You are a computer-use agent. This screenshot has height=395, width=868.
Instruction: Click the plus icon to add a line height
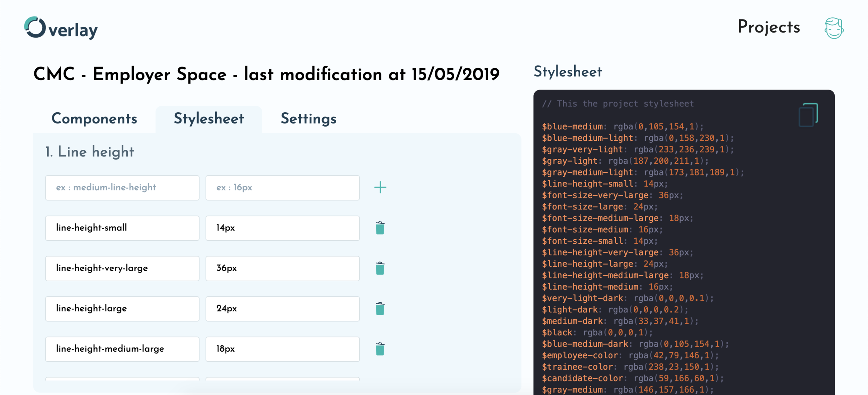(380, 188)
